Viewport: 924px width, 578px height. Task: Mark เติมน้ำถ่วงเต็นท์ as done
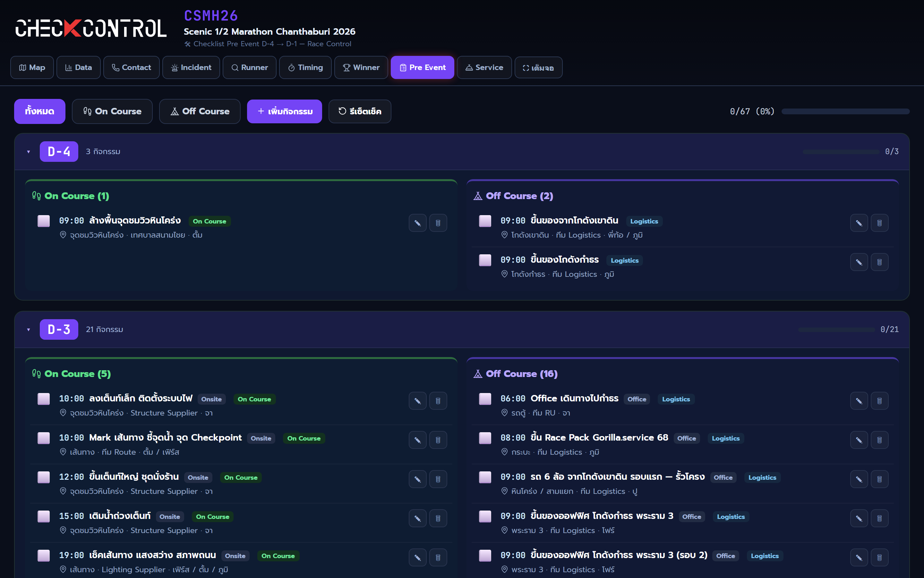[44, 516]
